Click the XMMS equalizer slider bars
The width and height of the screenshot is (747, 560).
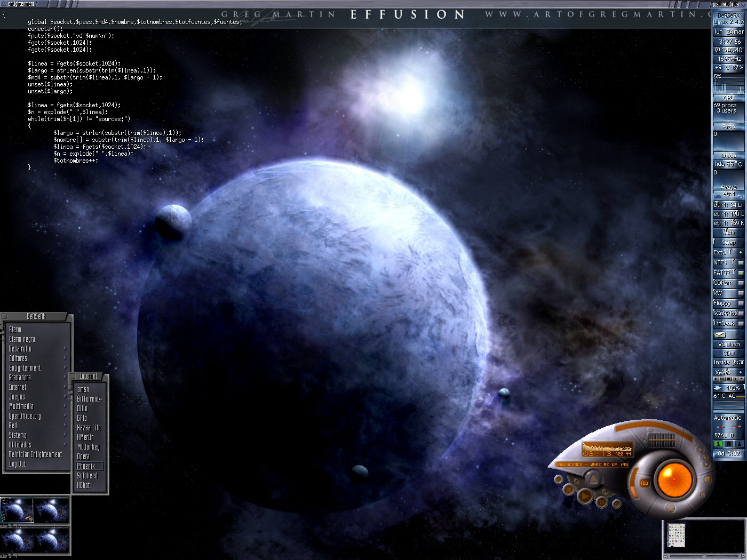tap(662, 441)
